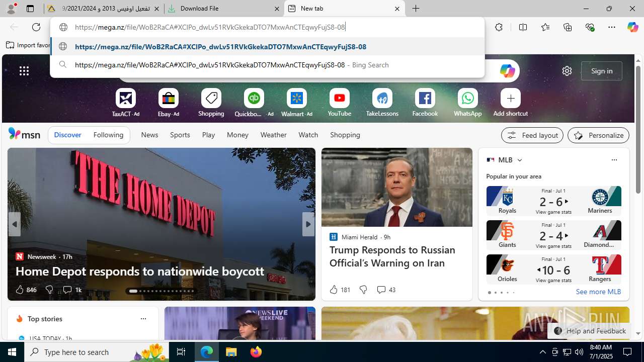Open the Money menu item

pyautogui.click(x=237, y=135)
